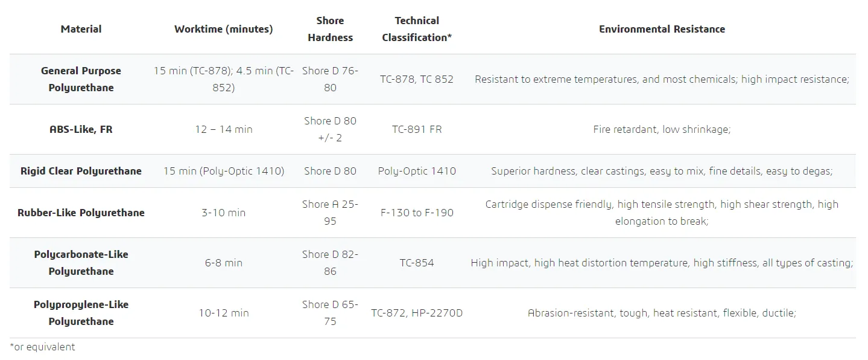Select the F-130 to F-190 classification
Screen dimensions: 868x360
click(x=417, y=213)
